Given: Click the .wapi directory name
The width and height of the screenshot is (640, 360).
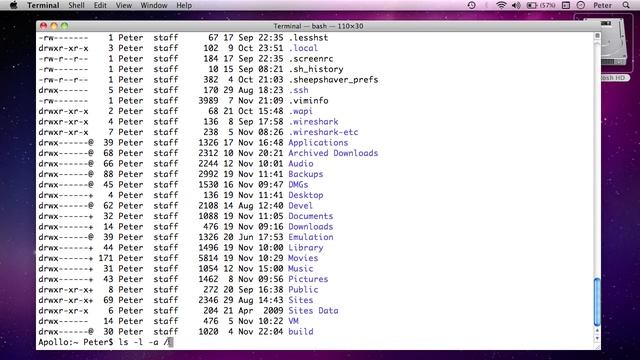Looking at the screenshot, I should 301,111.
